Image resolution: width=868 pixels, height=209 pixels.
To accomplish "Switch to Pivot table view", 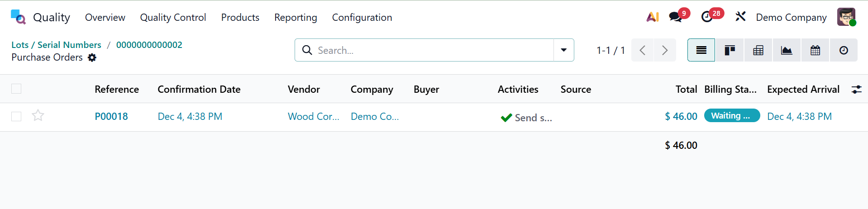I will [x=758, y=50].
